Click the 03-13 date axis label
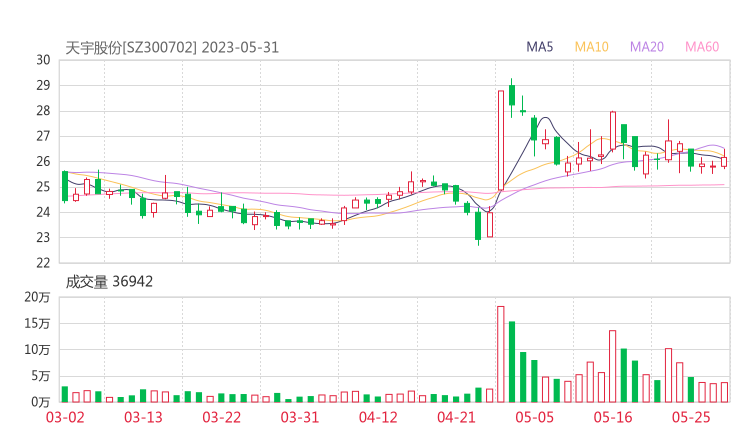This screenshot has width=740, height=440. 143,417
